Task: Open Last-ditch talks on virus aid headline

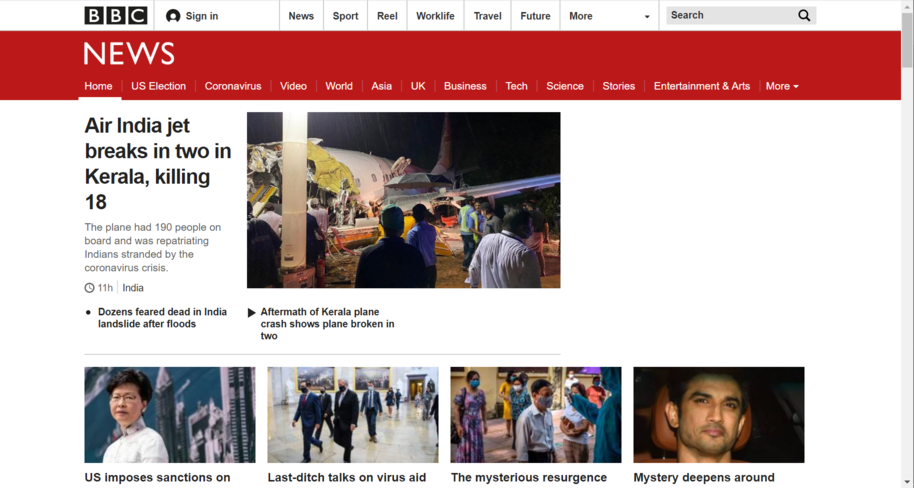Action: click(347, 478)
